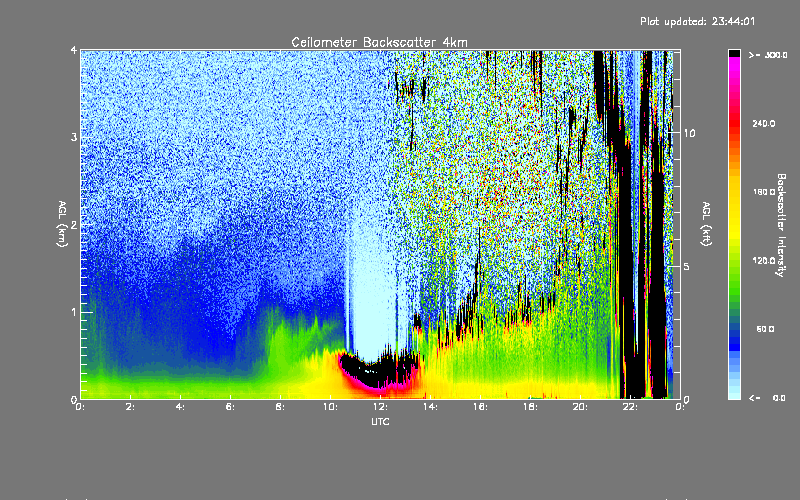Click the '4:' UTC hour tick label
800x500 pixels.
point(181,407)
